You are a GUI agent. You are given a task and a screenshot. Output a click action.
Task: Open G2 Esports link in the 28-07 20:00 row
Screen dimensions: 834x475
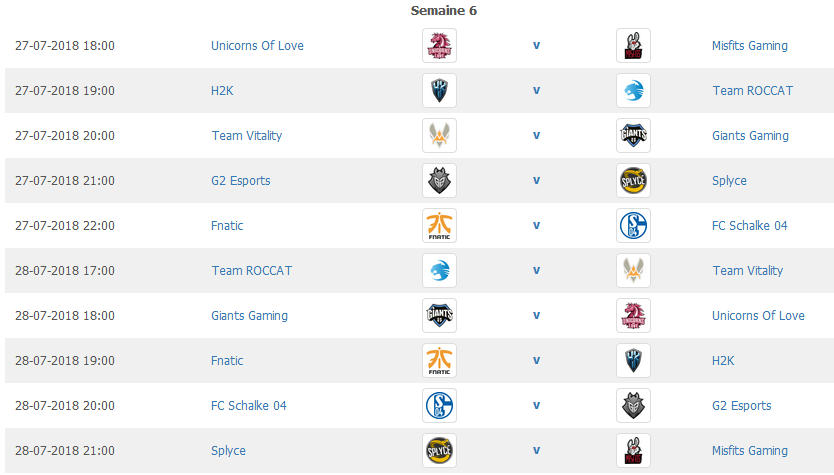point(741,406)
